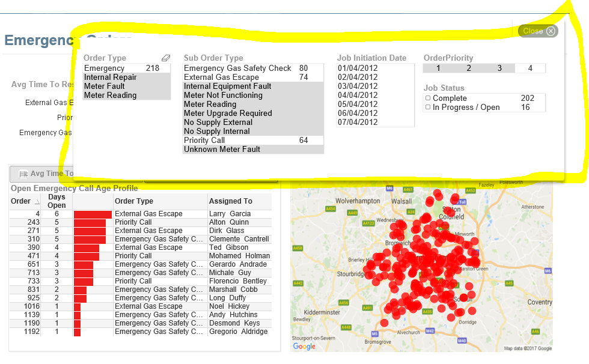Viewport: 589px width, 364px height.
Task: Sort by Order column arrow
Action: click(37, 202)
